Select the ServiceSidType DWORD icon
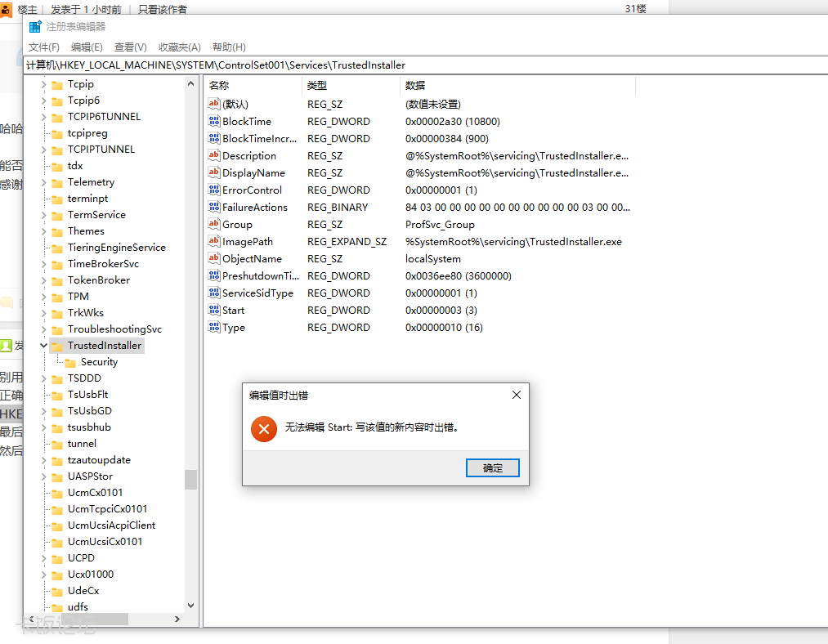The width and height of the screenshot is (828, 644). [214, 293]
